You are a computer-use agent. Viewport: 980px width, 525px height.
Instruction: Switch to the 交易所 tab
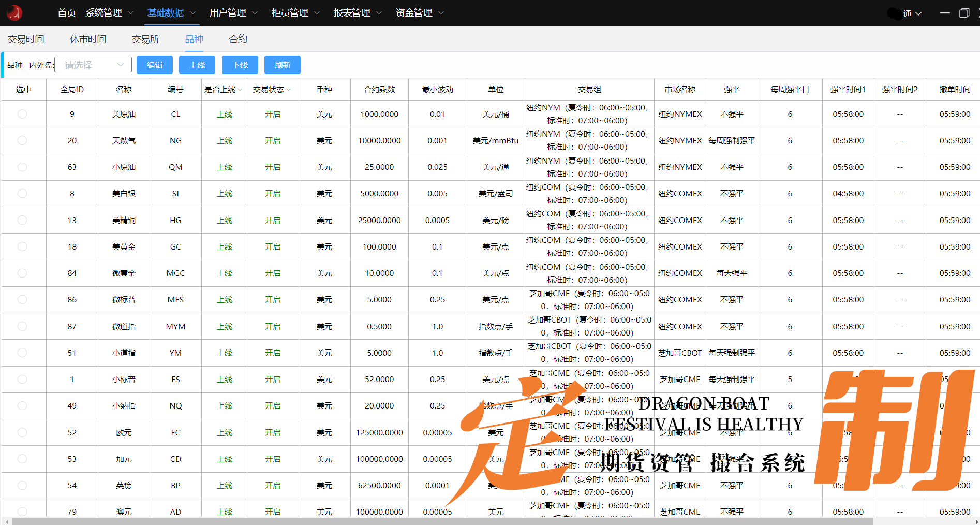pos(145,39)
